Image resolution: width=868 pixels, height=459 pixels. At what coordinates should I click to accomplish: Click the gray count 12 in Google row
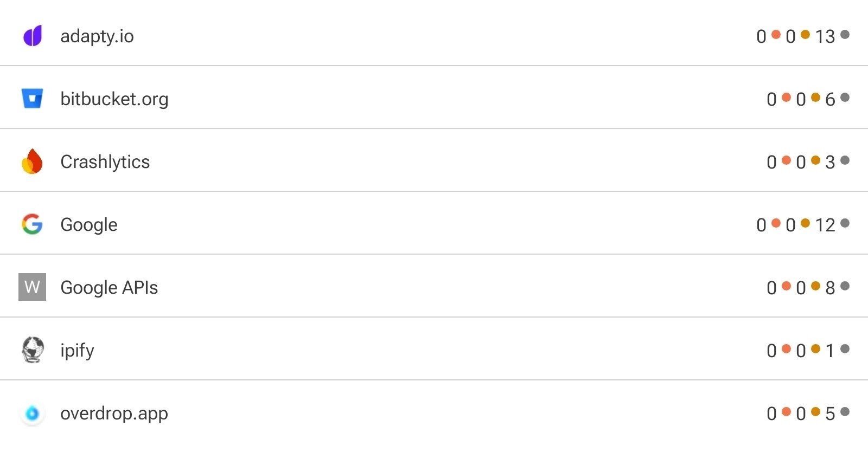[825, 225]
